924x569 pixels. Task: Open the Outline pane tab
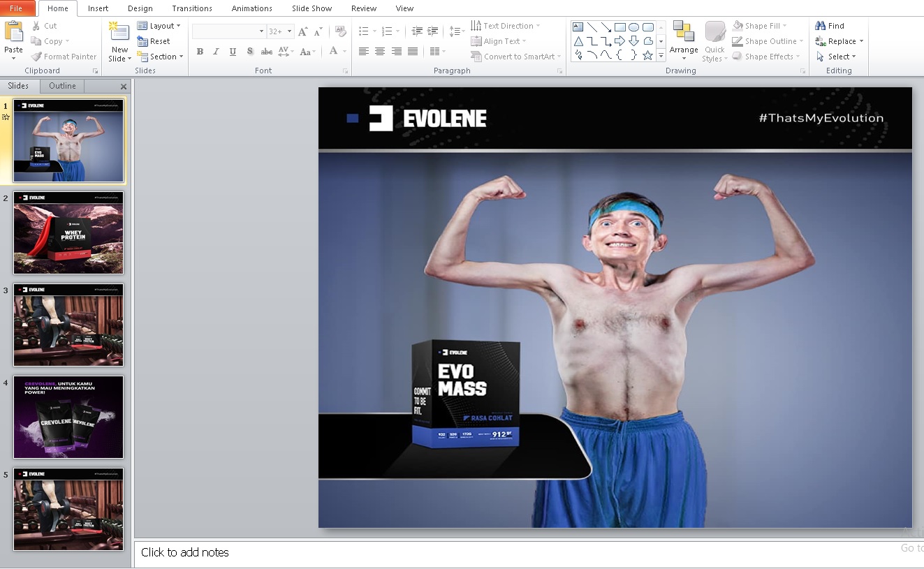pyautogui.click(x=62, y=86)
